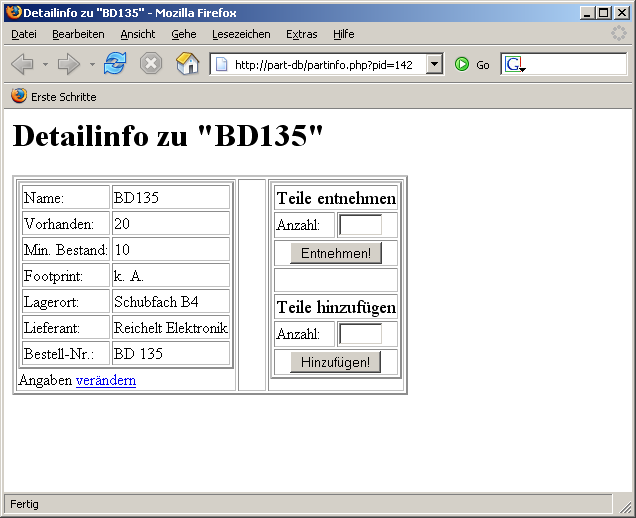Screen dimensions: 636x518
Task: Click the 'Teile hinzufügen' heading
Action: (336, 307)
